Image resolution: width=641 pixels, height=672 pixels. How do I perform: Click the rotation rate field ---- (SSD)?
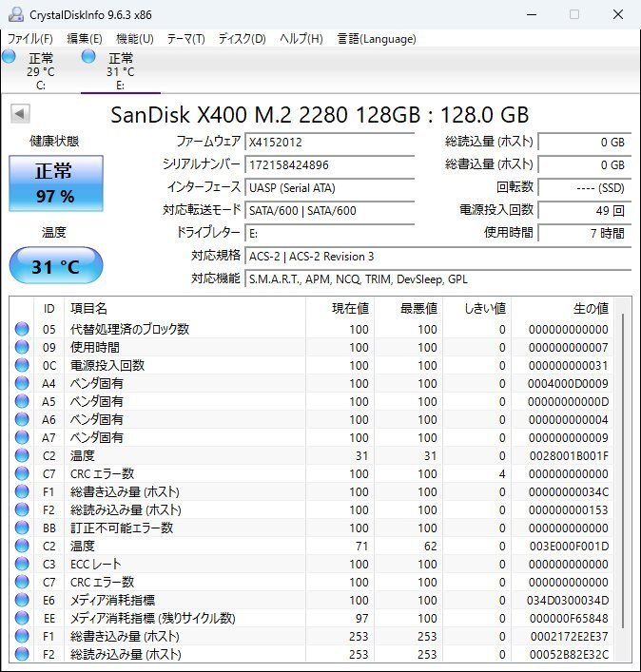[x=584, y=187]
